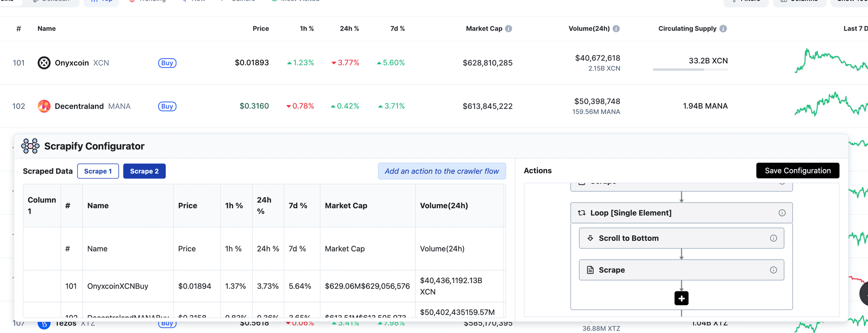868x333 pixels.
Task: Click the scroll-down icon in Scroll to Bottom
Action: coord(590,238)
